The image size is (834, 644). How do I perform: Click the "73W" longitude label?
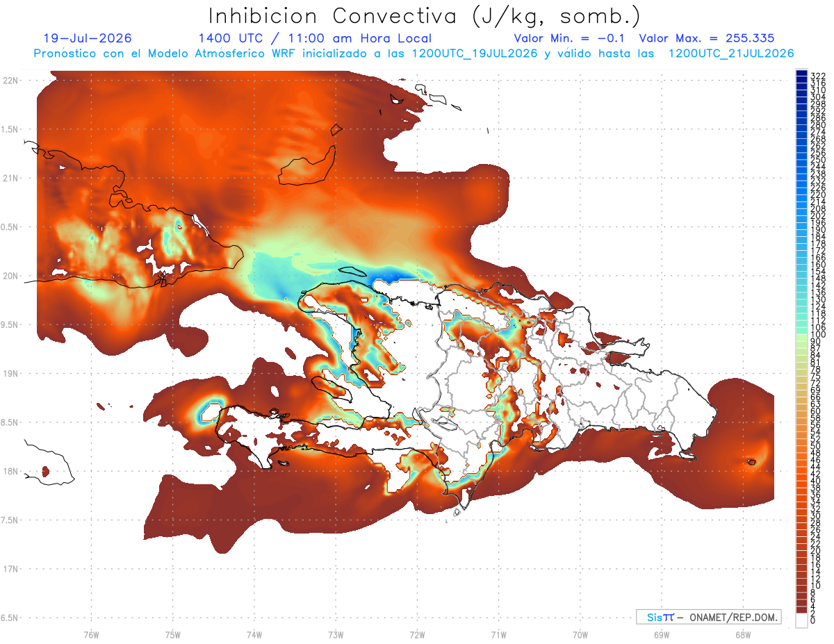pyautogui.click(x=336, y=634)
